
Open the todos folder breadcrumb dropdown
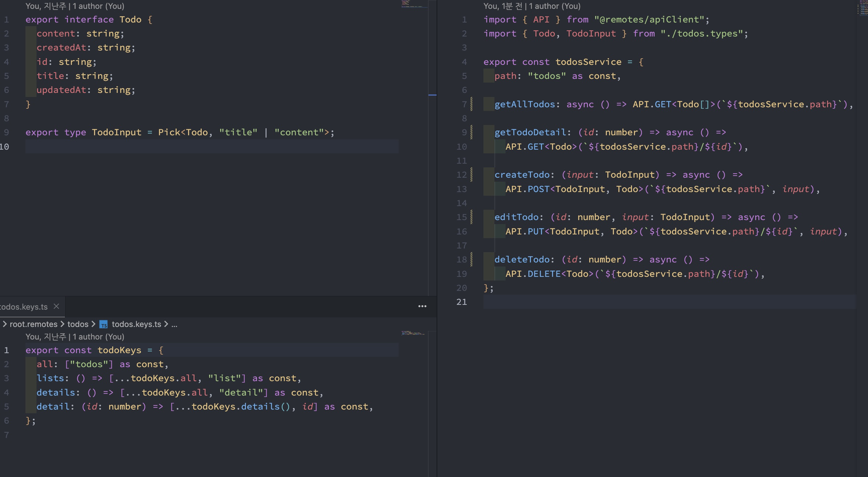point(78,324)
